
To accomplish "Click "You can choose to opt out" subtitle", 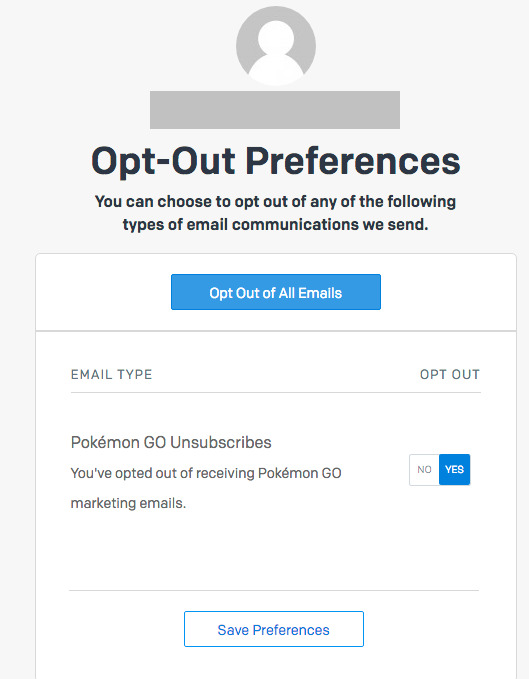I will 275,202.
